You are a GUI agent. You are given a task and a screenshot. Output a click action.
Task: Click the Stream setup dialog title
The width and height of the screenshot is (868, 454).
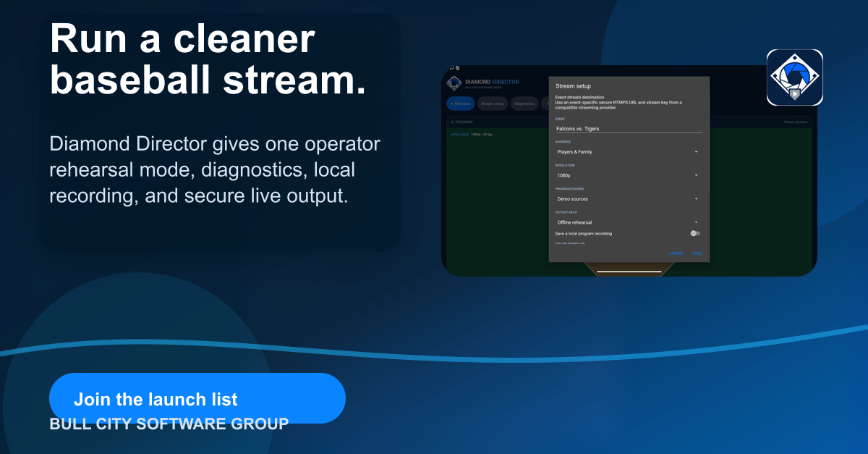[x=573, y=86]
